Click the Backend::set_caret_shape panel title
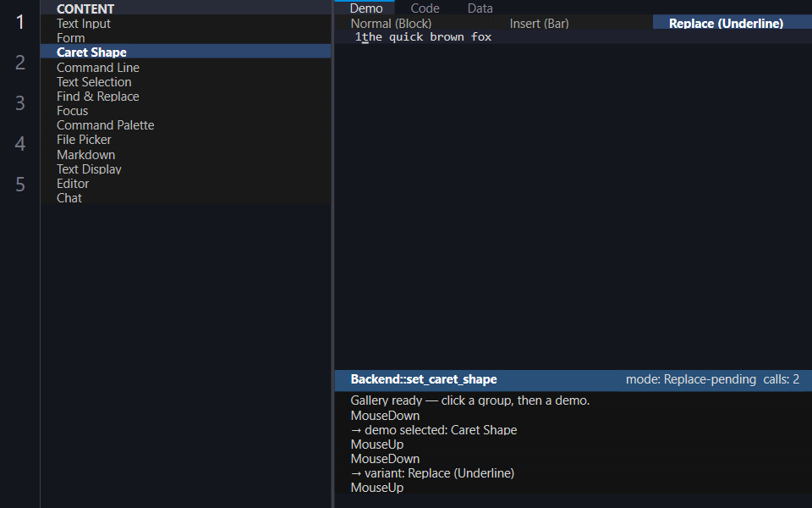The image size is (812, 508). (424, 379)
